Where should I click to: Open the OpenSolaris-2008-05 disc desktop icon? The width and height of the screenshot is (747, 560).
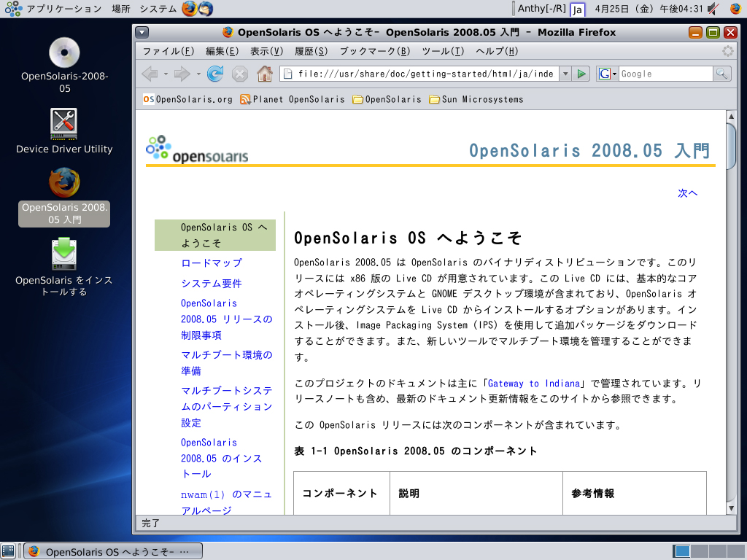[x=65, y=64]
